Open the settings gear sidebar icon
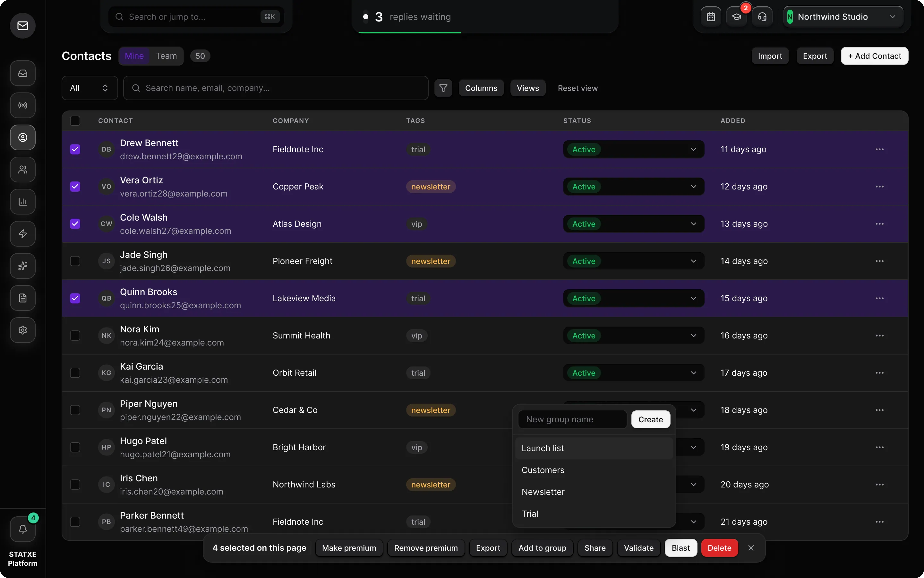This screenshot has height=578, width=924. click(22, 330)
